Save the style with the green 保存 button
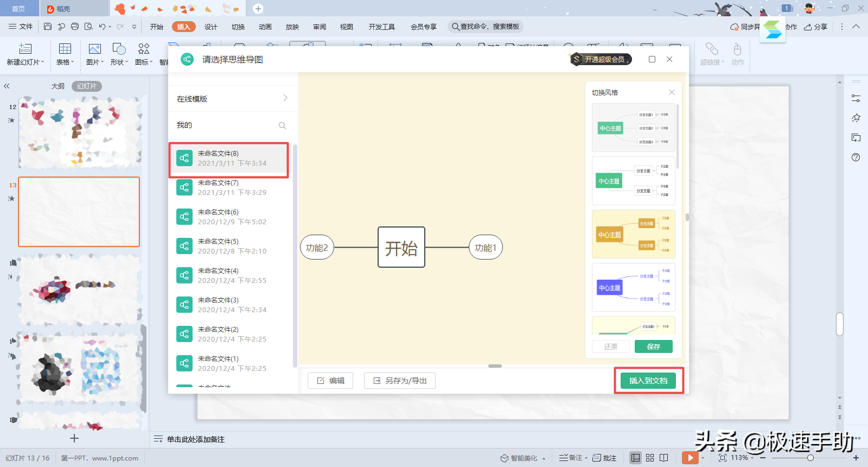The width and height of the screenshot is (868, 467). 654,346
